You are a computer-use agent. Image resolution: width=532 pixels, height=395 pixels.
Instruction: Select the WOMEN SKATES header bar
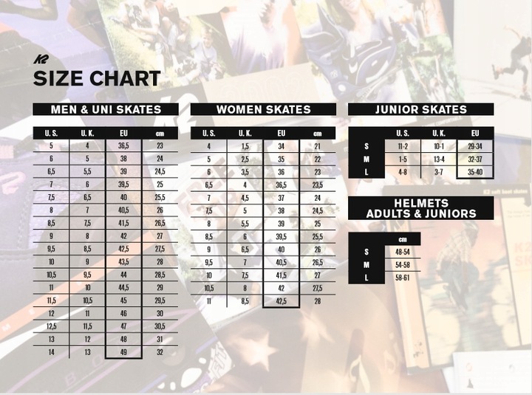click(x=263, y=109)
